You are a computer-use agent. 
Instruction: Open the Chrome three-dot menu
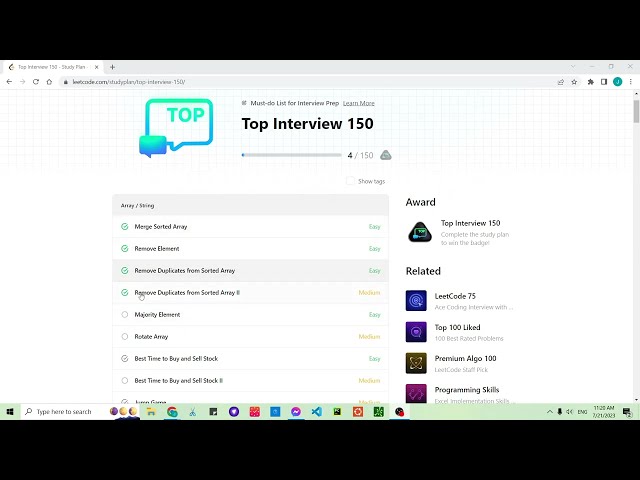631,82
